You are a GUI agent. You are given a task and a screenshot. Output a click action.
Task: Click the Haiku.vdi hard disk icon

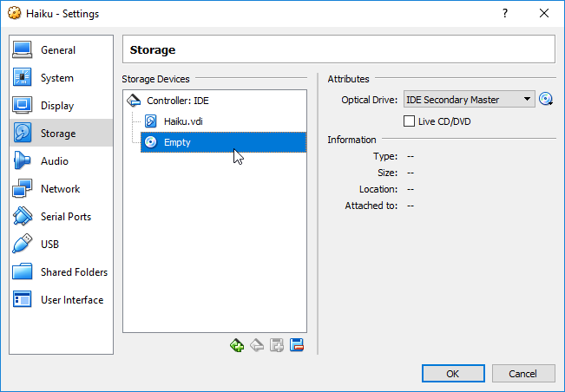150,121
